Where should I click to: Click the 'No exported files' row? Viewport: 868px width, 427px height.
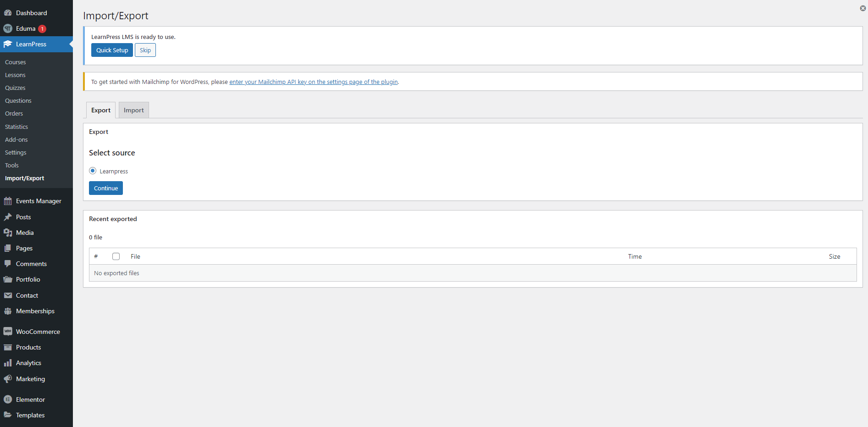click(x=473, y=273)
